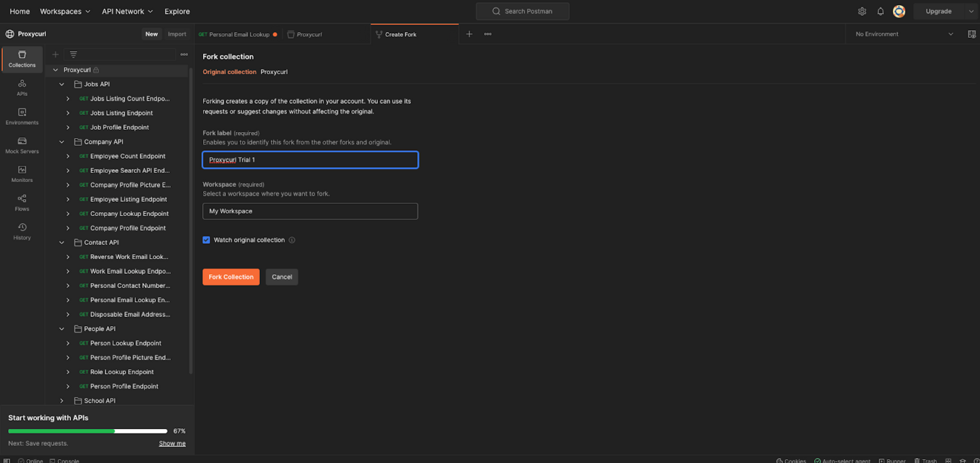Viewport: 980px width, 463px height.
Task: Open a new tab with plus icon
Action: coord(469,34)
